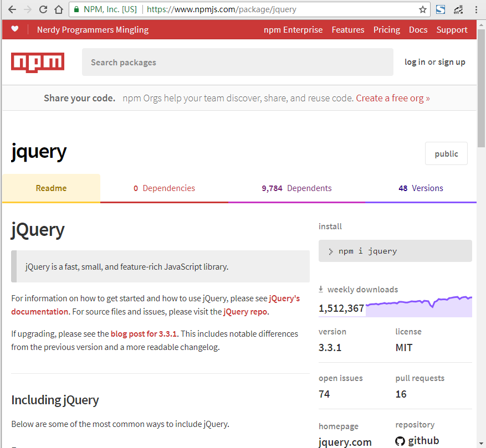The width and height of the screenshot is (486, 448).
Task: Reload the page with the refresh icon
Action: click(x=43, y=9)
